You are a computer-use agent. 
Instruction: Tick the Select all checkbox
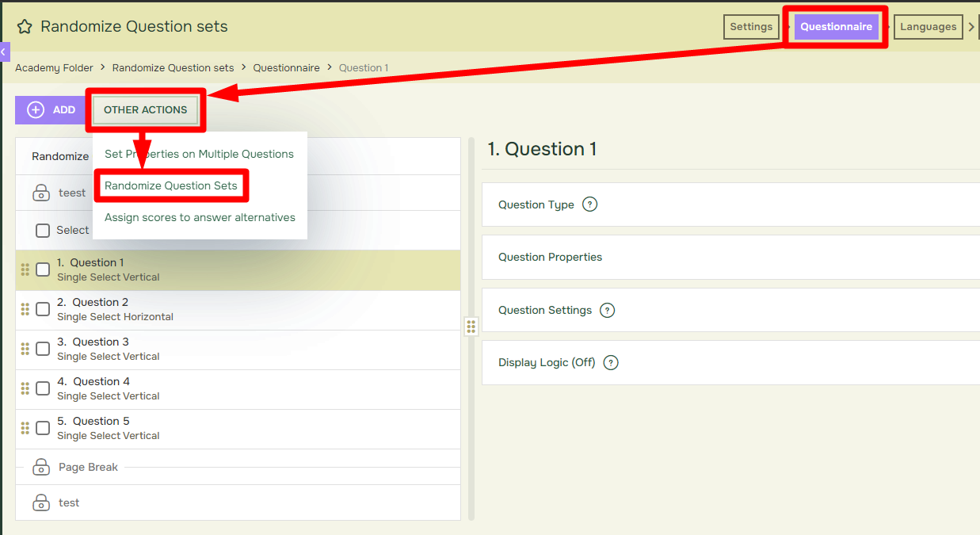point(43,231)
